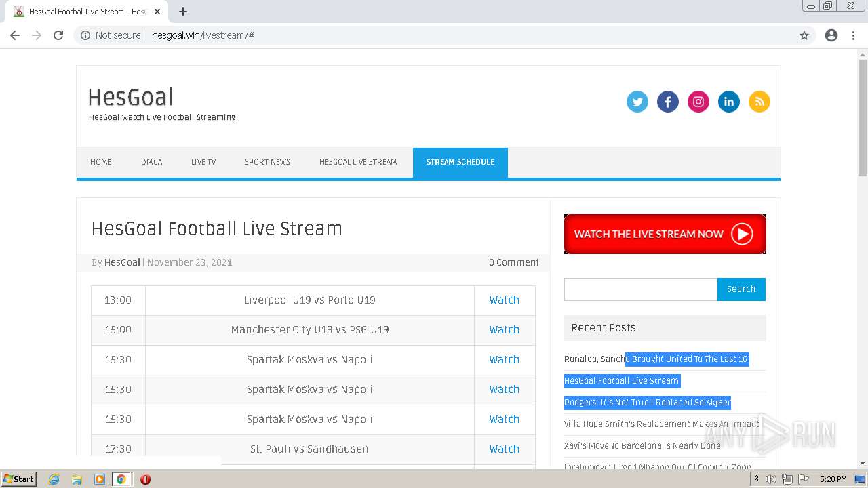868x488 pixels.
Task: Show hidden tray icons arrow
Action: pos(757,479)
